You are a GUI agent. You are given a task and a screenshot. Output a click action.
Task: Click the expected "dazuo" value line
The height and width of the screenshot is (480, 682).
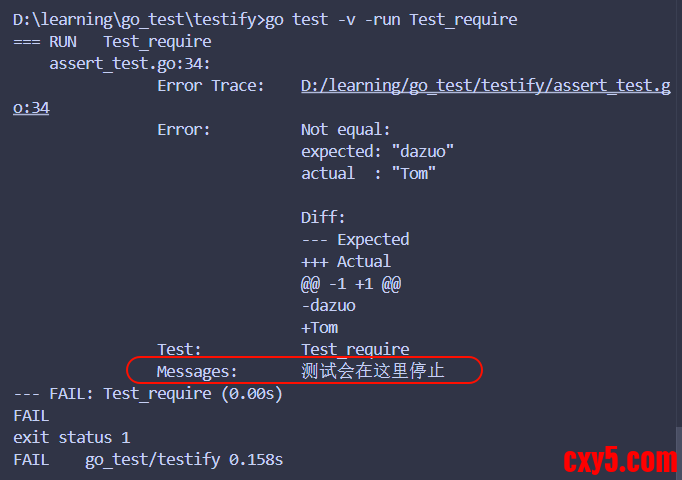pyautogui.click(x=377, y=152)
